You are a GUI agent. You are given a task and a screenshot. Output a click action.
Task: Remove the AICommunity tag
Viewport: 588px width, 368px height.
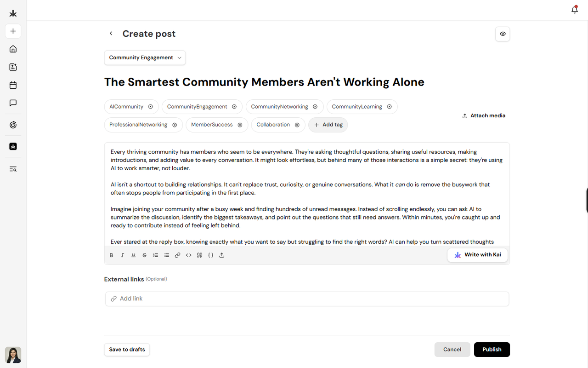pos(150,107)
